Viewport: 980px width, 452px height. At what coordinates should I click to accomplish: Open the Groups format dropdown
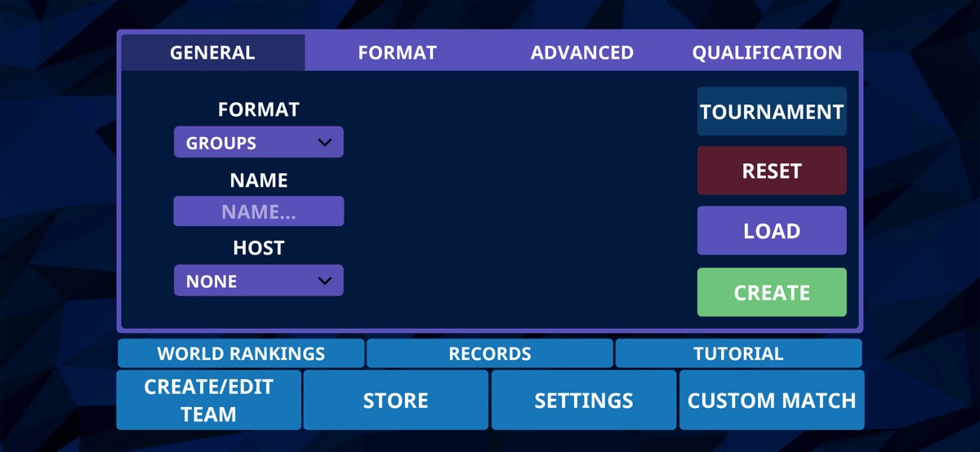245,143
